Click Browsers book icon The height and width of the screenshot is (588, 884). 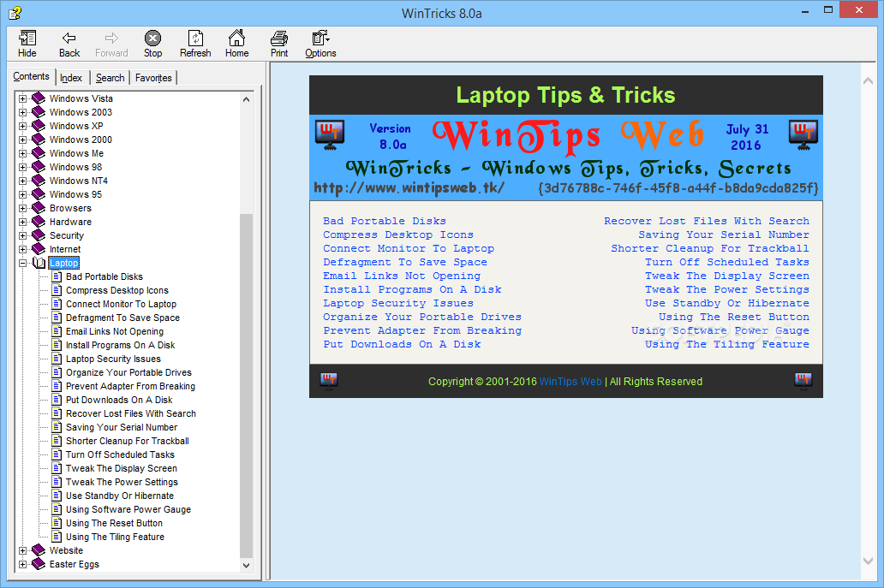tap(39, 208)
